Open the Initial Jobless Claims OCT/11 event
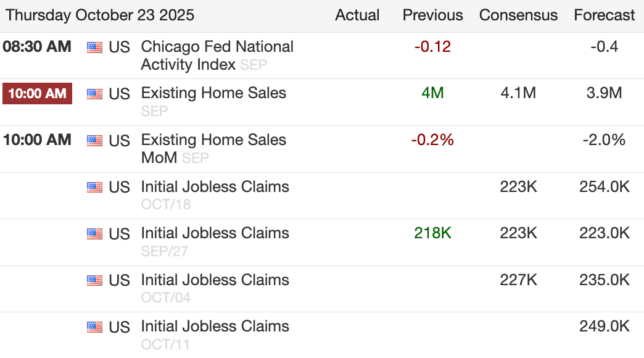 click(215, 326)
